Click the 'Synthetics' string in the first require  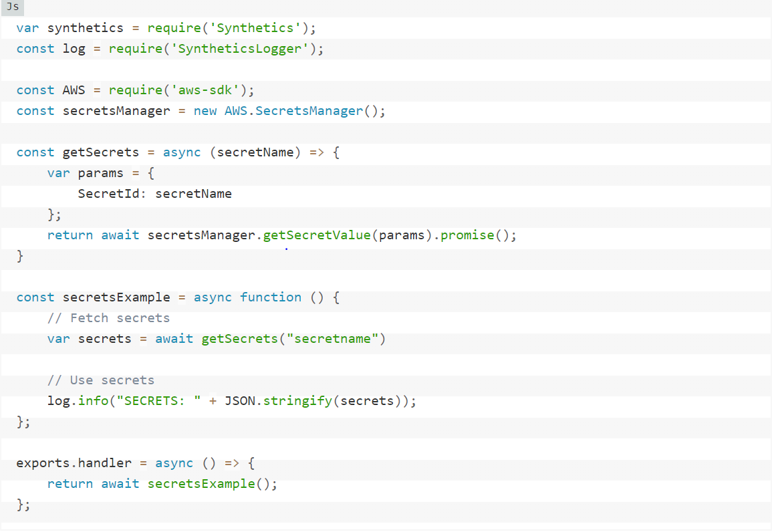[x=256, y=28]
